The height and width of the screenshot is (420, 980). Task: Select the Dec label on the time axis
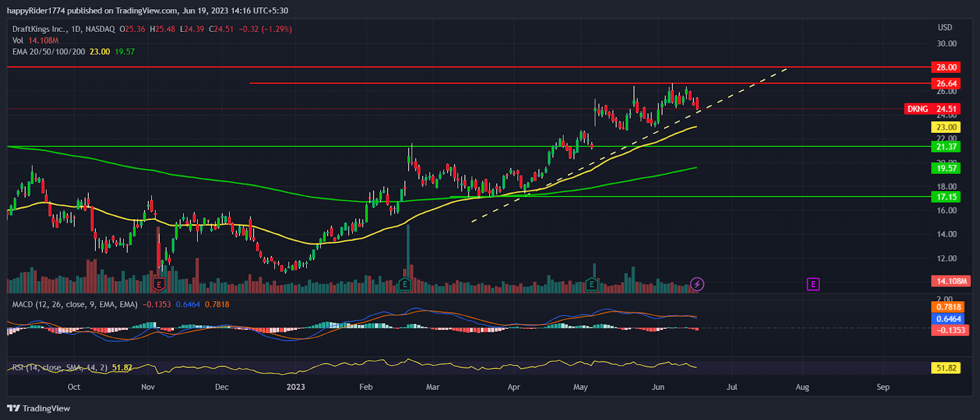point(222,387)
